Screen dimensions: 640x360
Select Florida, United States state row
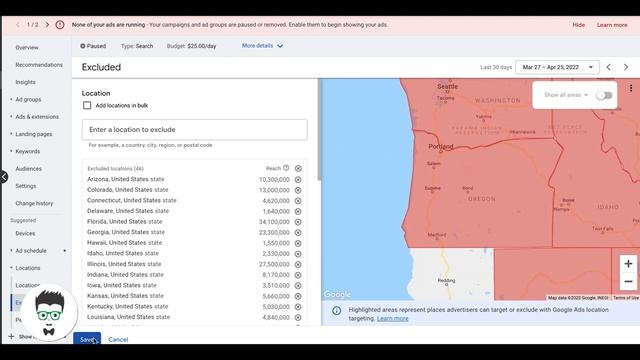click(194, 222)
